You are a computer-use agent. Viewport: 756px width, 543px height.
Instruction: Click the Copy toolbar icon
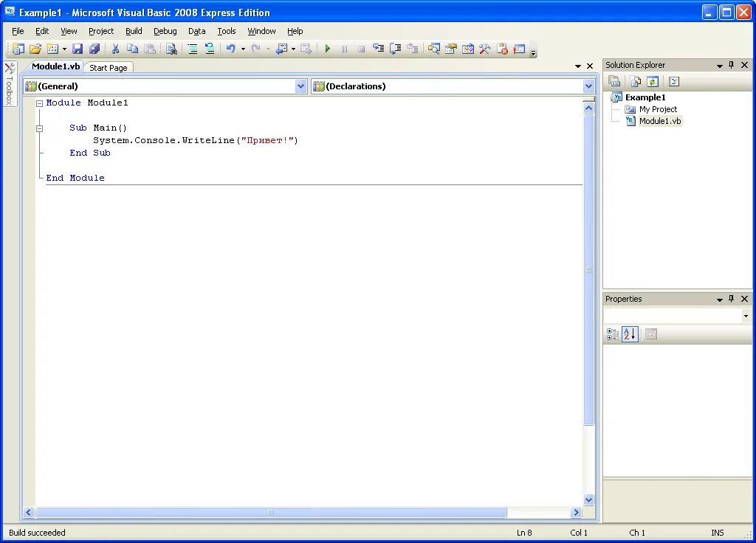(x=132, y=49)
